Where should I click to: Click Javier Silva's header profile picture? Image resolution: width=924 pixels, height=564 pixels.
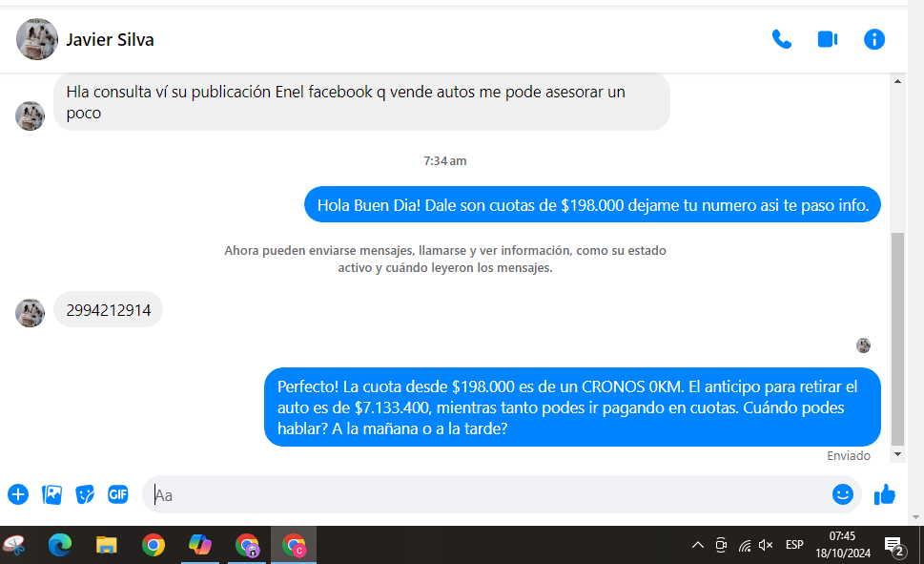pos(37,39)
